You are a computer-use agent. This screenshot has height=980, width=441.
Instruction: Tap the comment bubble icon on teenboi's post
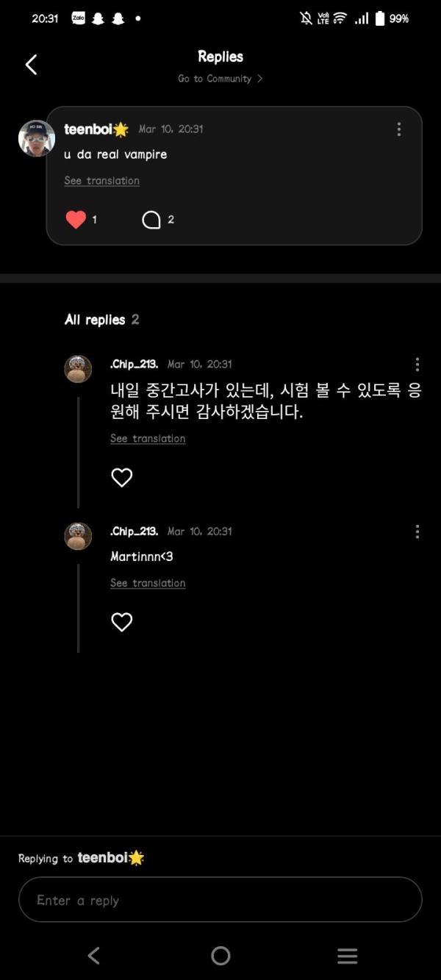pyautogui.click(x=151, y=220)
